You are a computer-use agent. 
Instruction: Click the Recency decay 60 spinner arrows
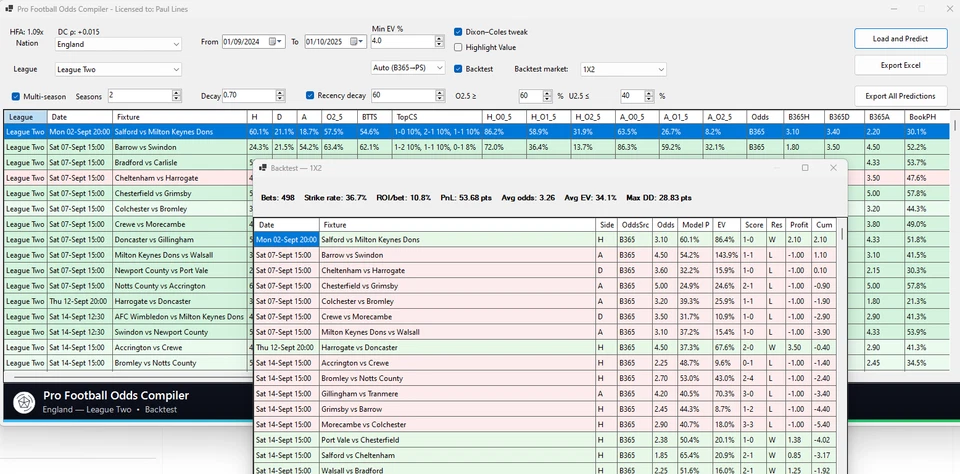[439, 96]
